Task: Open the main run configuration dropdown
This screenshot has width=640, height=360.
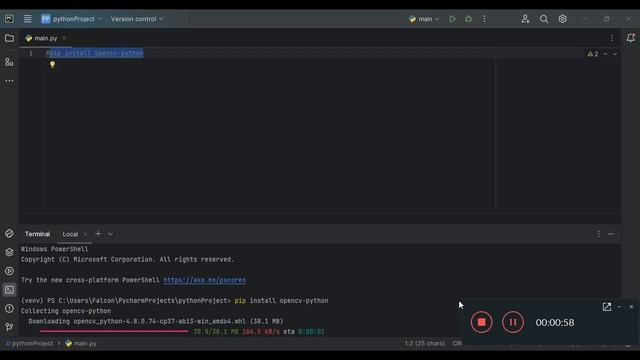Action: click(424, 19)
